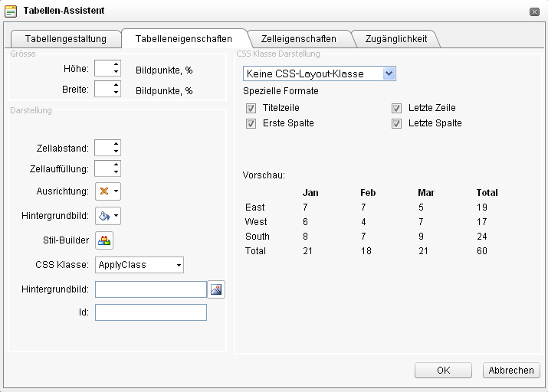Click the Hintergrundbild paint bucket icon
The image size is (548, 392).
pyautogui.click(x=105, y=216)
